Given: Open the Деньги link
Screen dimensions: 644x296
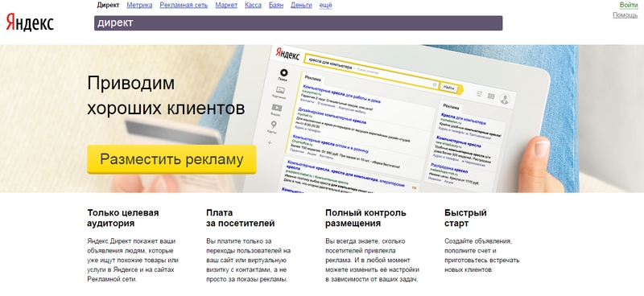Looking at the screenshot, I should pyautogui.click(x=300, y=6).
